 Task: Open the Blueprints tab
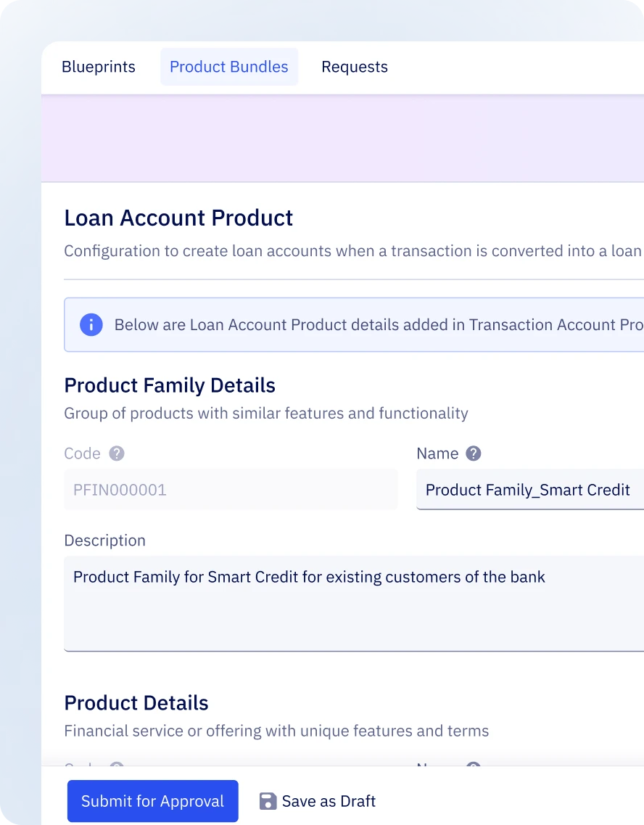click(99, 67)
